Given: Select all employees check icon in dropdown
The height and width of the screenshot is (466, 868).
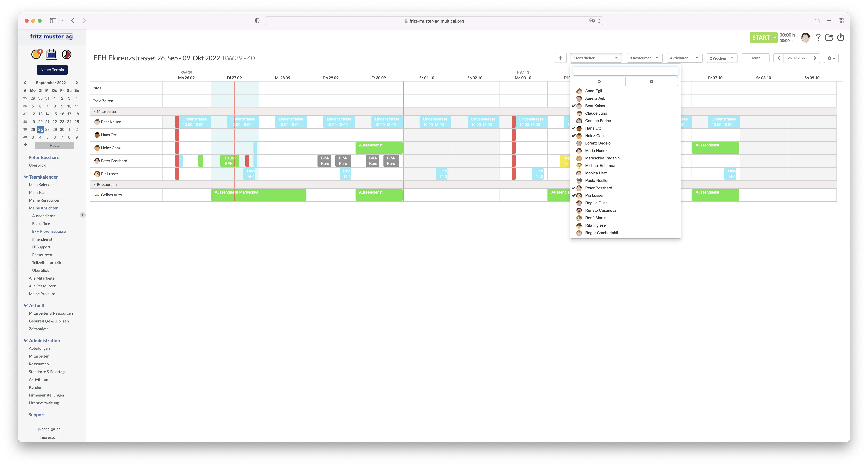Looking at the screenshot, I should click(x=599, y=82).
